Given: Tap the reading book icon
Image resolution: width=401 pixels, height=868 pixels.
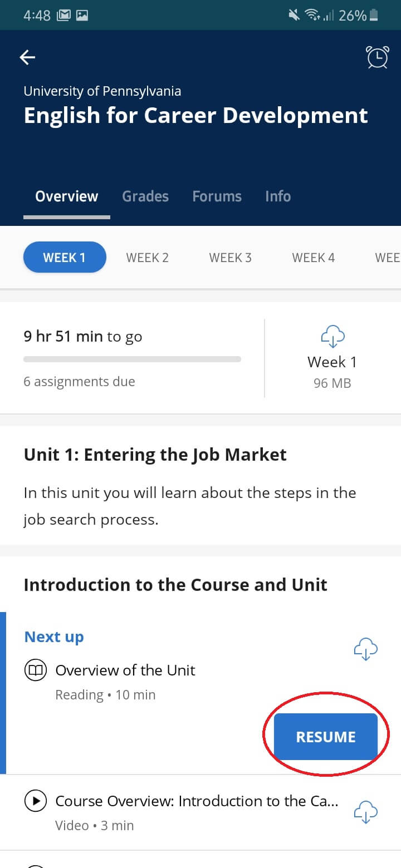Looking at the screenshot, I should click(35, 670).
